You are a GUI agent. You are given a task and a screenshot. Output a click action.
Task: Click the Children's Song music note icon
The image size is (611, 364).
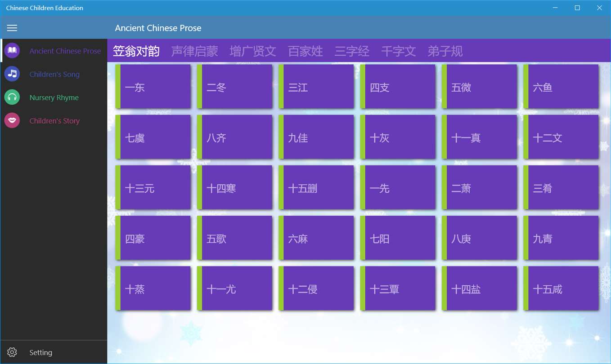[x=12, y=74]
